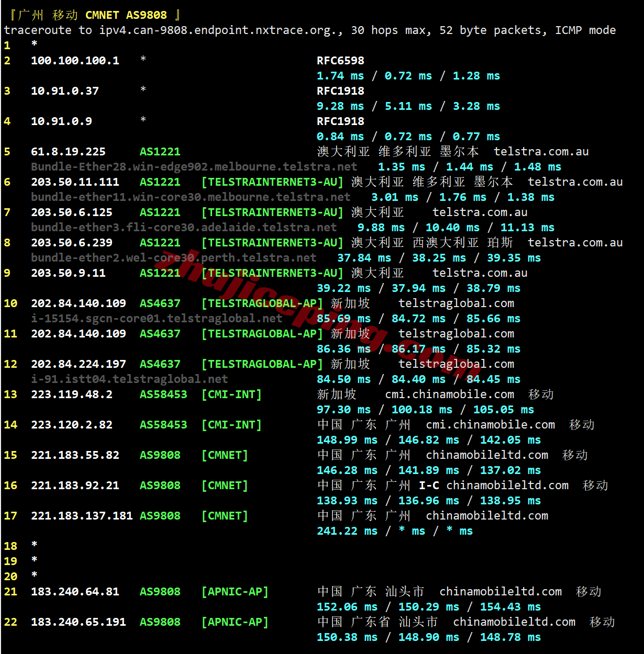Click latency value 148.99 ms

click(x=347, y=440)
